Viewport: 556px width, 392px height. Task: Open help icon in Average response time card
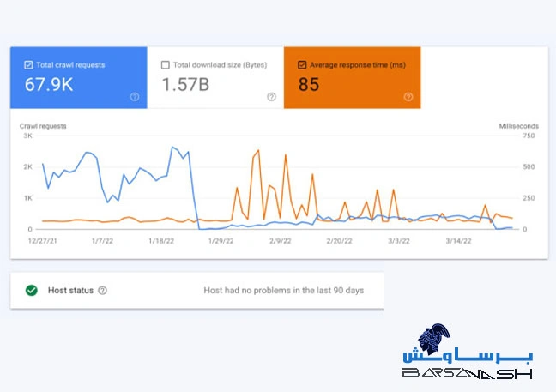point(408,97)
